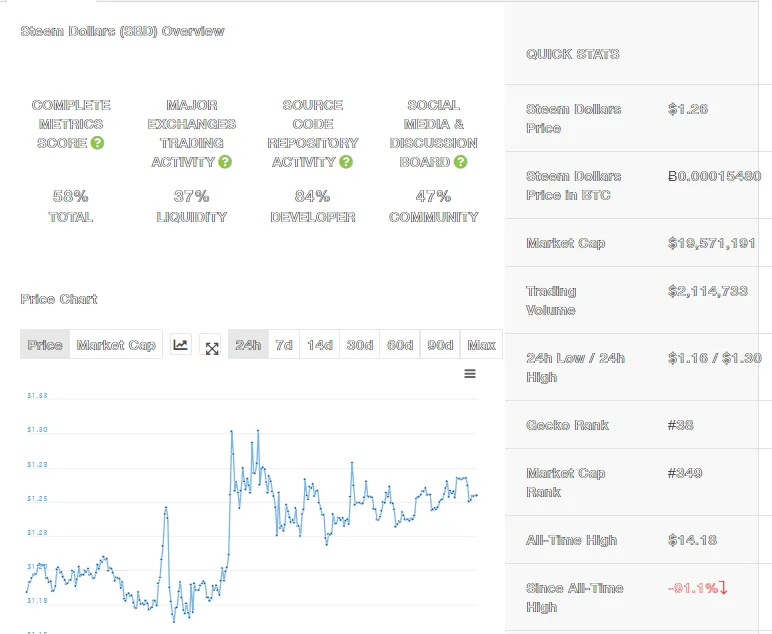Click the $1.18 y-axis label

coord(37,601)
